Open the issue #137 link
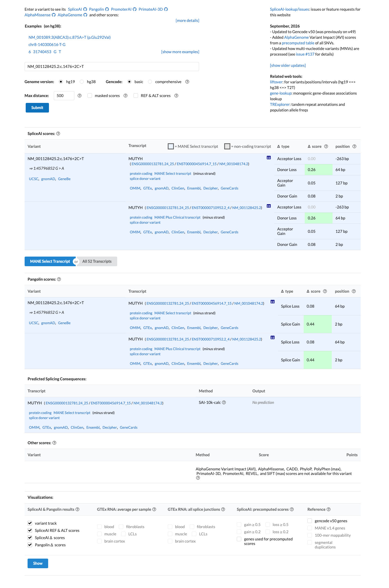 tap(305, 54)
